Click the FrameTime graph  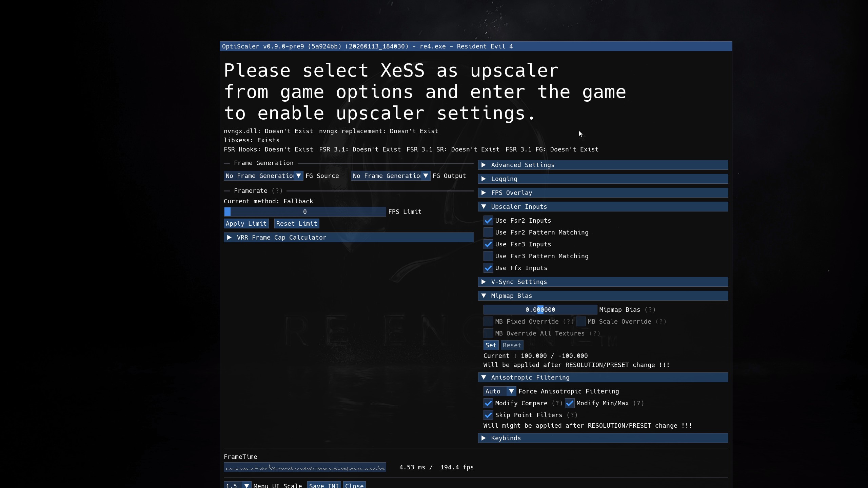pyautogui.click(x=305, y=467)
